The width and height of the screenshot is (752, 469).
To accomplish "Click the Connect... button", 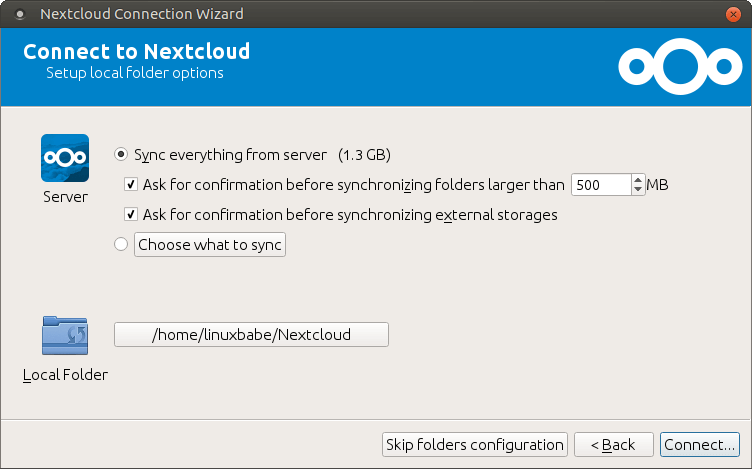I will click(699, 444).
